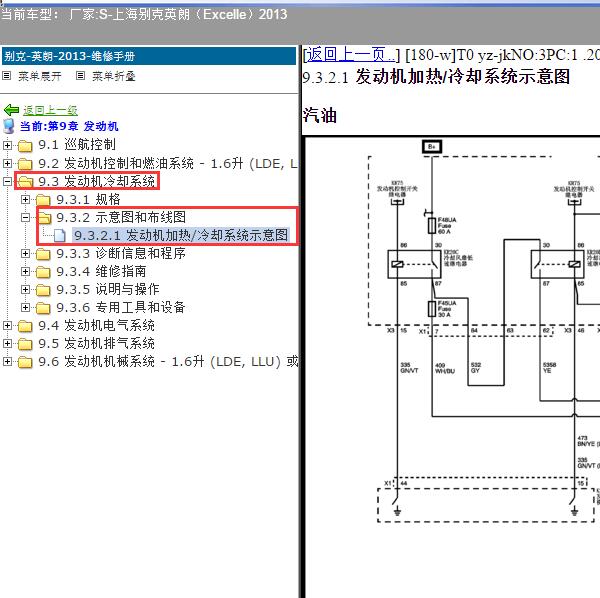This screenshot has height=598, width=600.
Task: Collapse the 9.3 发动机冷却系统 node
Action: tap(7, 181)
